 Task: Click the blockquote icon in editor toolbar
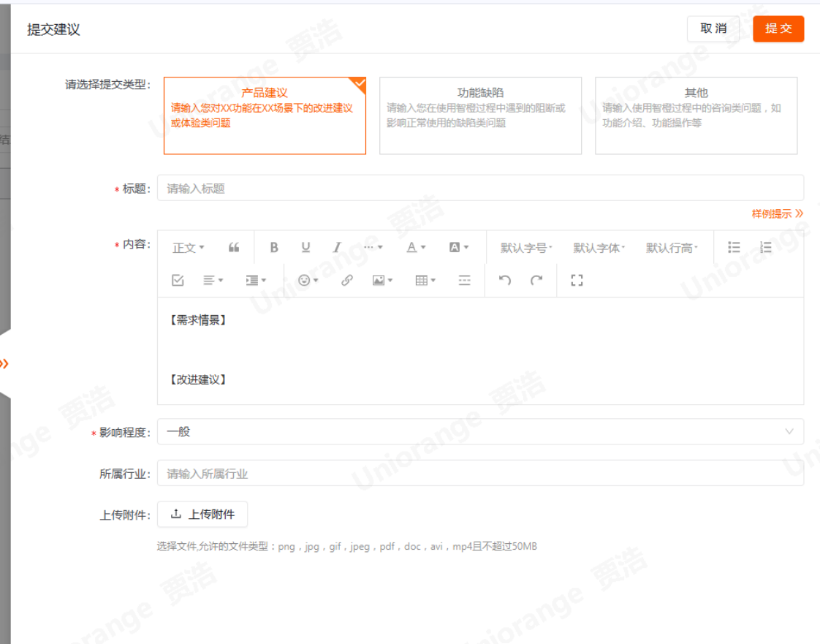tap(234, 248)
